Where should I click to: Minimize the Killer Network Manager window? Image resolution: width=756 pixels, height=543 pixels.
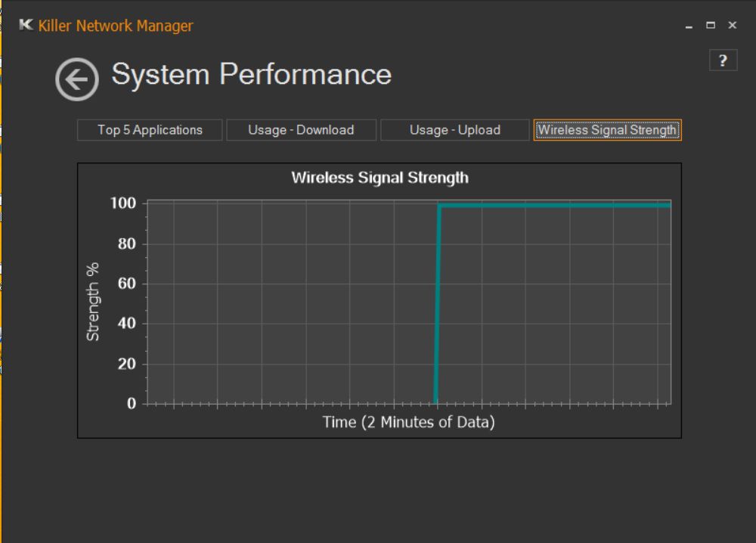click(x=689, y=26)
